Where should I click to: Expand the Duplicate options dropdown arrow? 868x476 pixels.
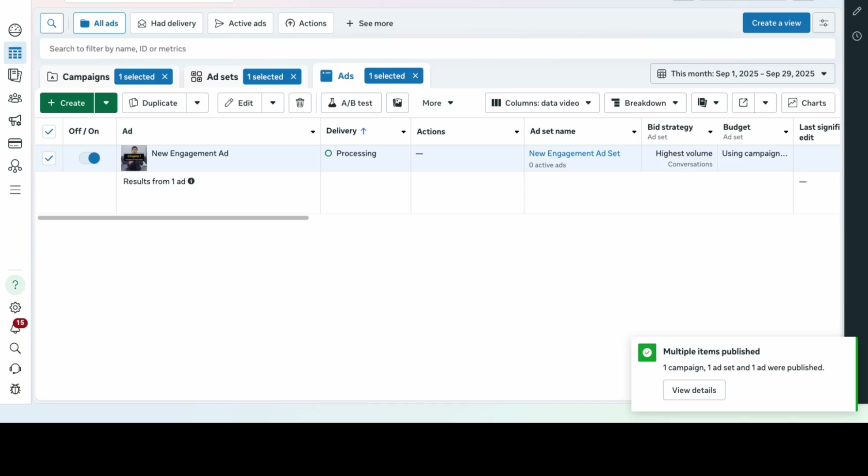(197, 103)
